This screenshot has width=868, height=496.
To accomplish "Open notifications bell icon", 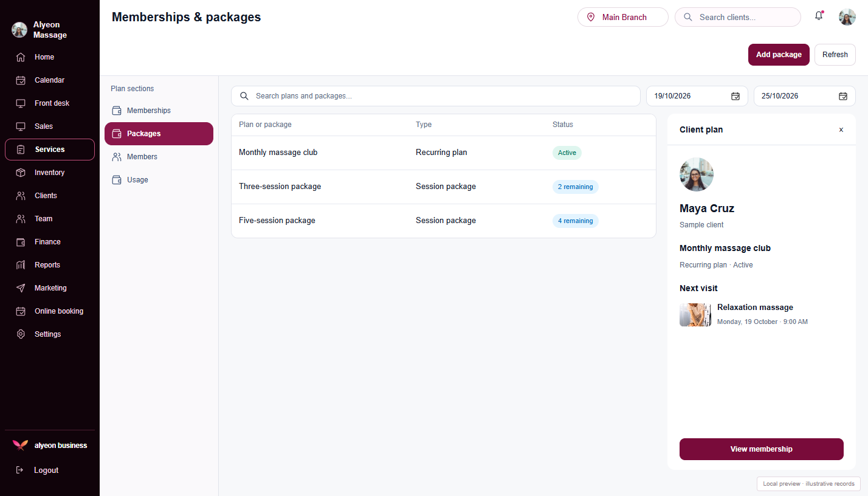I will [819, 16].
